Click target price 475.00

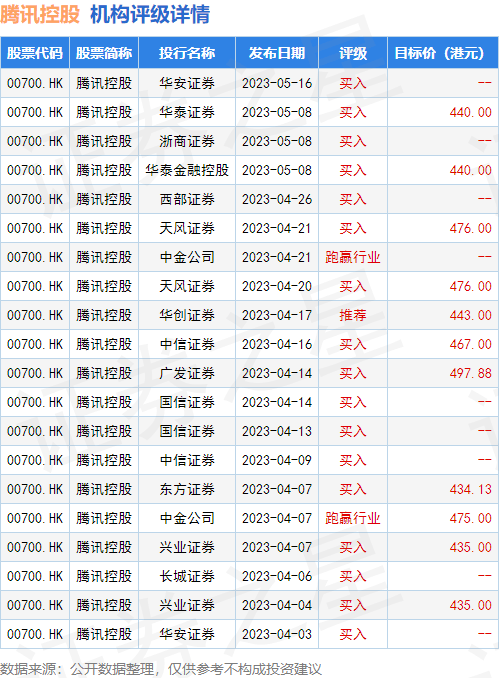click(470, 518)
